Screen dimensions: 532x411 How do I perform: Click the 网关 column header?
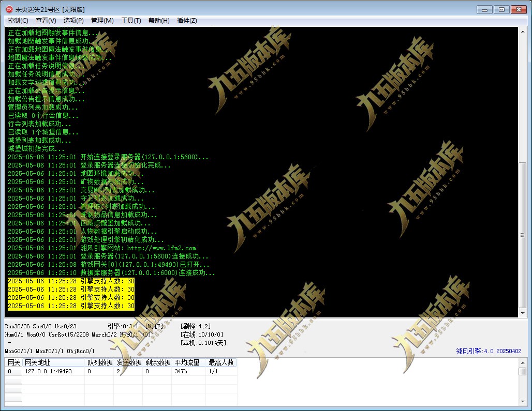[13, 362]
